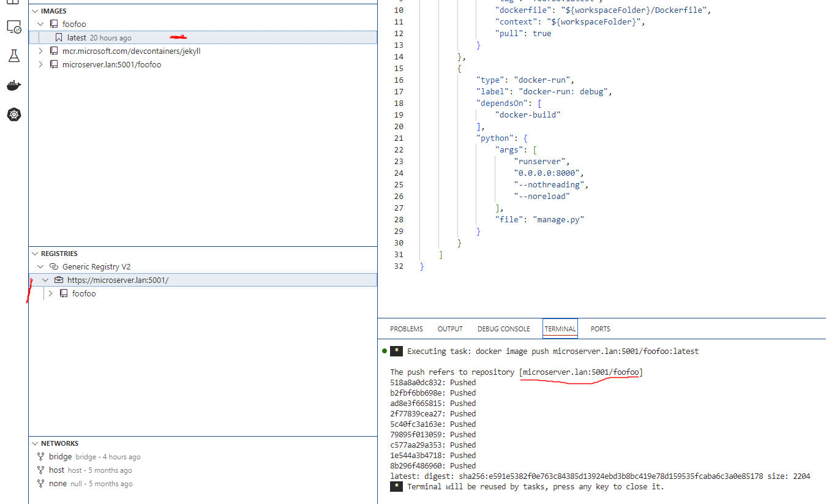
Task: Click the "--noreload" argument in editor
Action: (543, 197)
